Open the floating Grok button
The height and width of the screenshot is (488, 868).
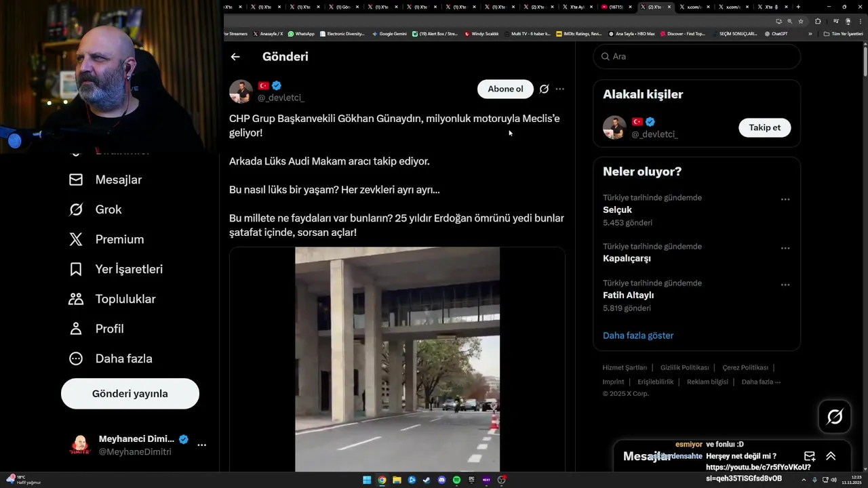point(835,417)
